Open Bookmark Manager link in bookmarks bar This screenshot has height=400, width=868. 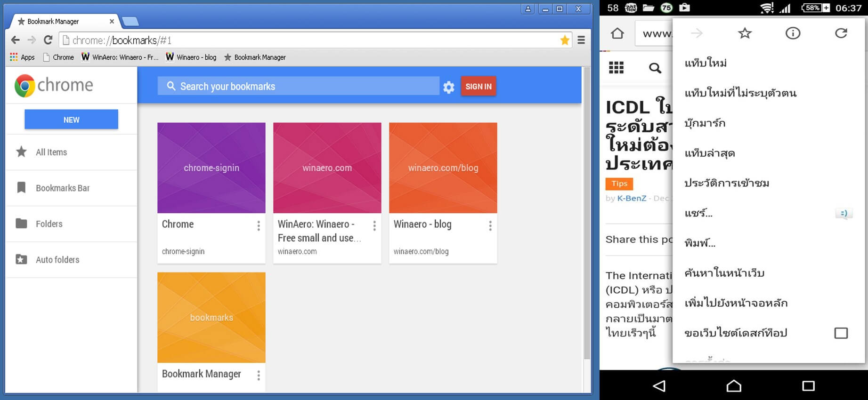(255, 57)
